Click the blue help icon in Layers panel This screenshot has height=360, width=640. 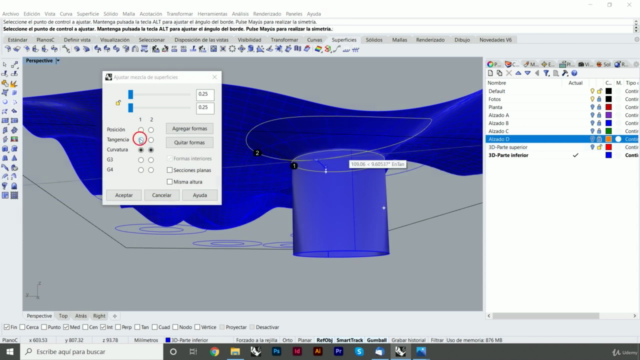(x=574, y=73)
